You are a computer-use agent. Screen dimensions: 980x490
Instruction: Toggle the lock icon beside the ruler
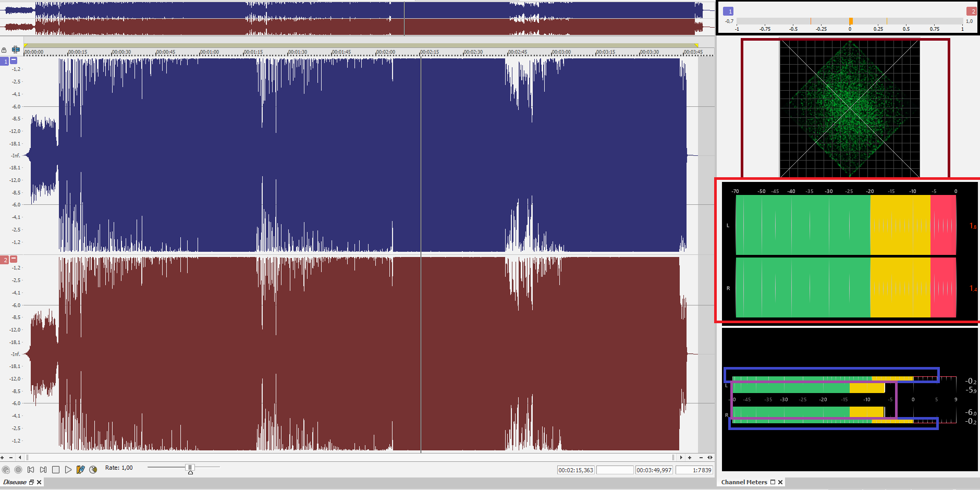click(x=4, y=51)
